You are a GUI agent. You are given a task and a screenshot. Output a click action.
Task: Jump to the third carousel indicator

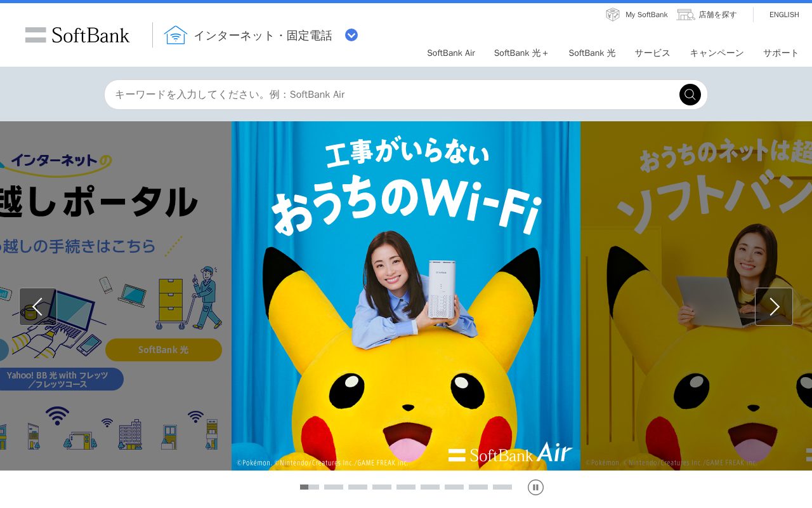(x=358, y=487)
